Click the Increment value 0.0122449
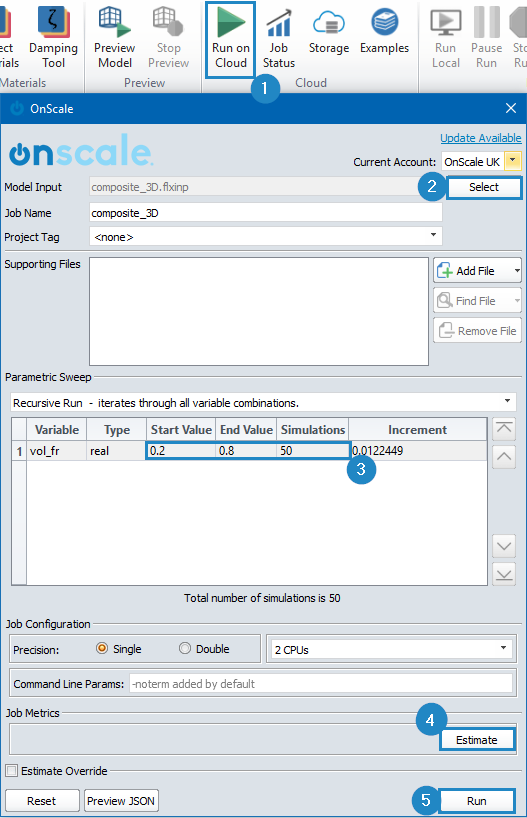The width and height of the screenshot is (527, 818). pyautogui.click(x=418, y=451)
